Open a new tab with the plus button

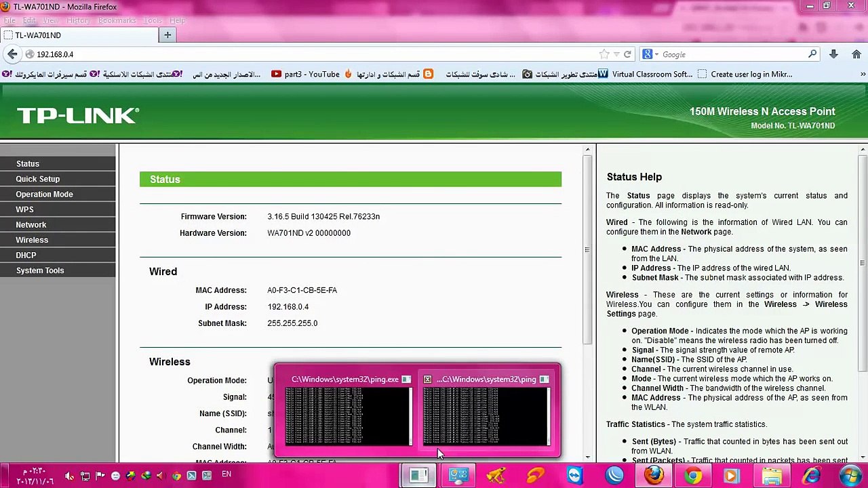(x=167, y=35)
